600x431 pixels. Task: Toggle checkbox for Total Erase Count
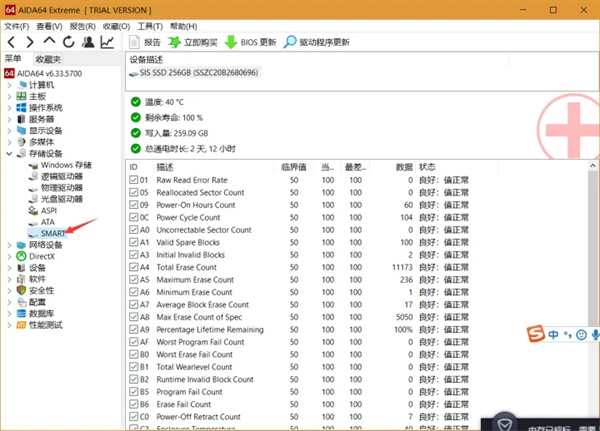pyautogui.click(x=135, y=267)
